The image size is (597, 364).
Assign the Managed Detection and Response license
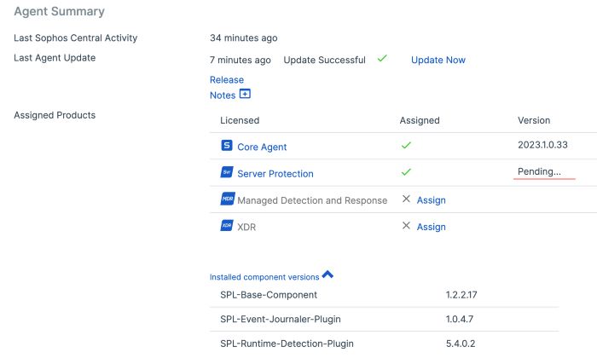click(x=431, y=200)
